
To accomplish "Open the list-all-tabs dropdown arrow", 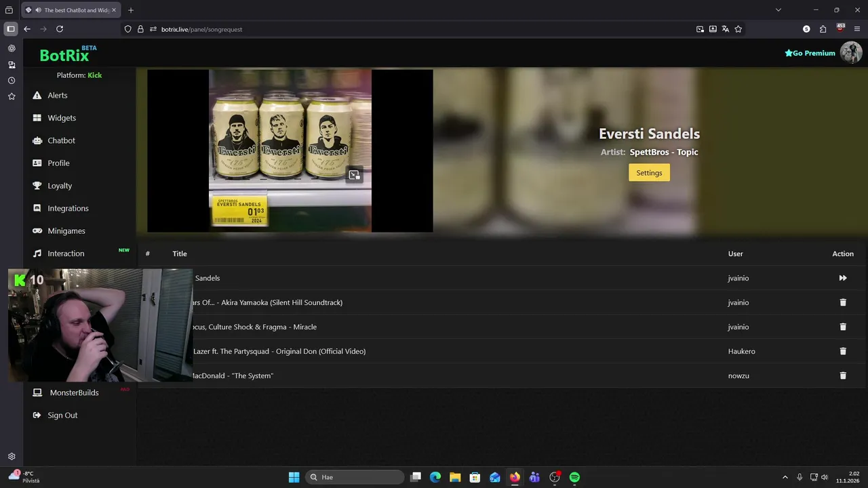I will (x=778, y=10).
